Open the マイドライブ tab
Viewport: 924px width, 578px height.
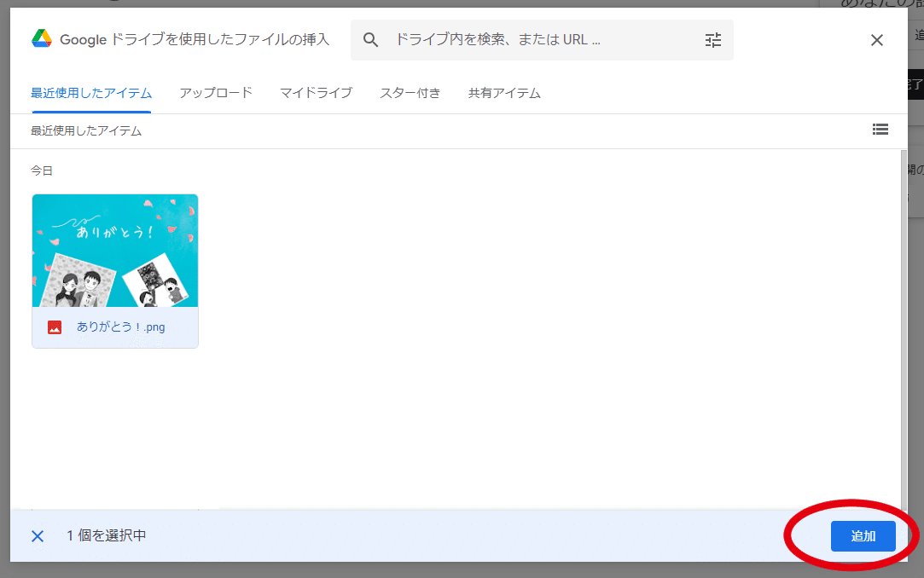pos(316,93)
